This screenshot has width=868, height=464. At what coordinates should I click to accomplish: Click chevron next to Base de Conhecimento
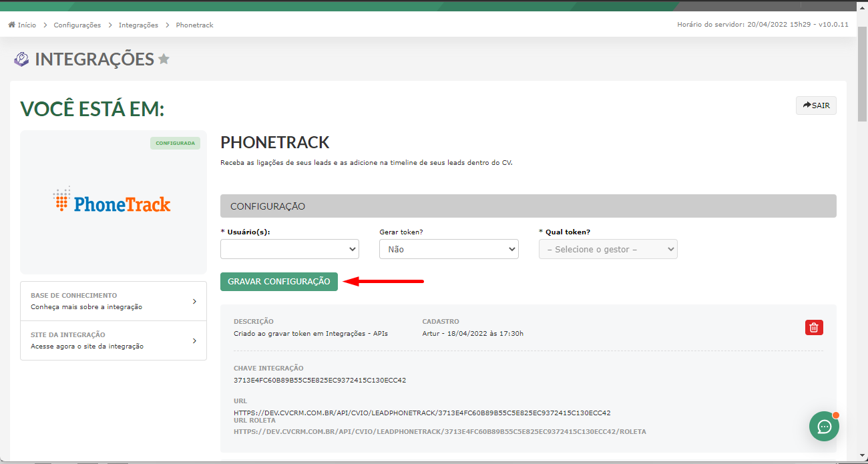194,301
